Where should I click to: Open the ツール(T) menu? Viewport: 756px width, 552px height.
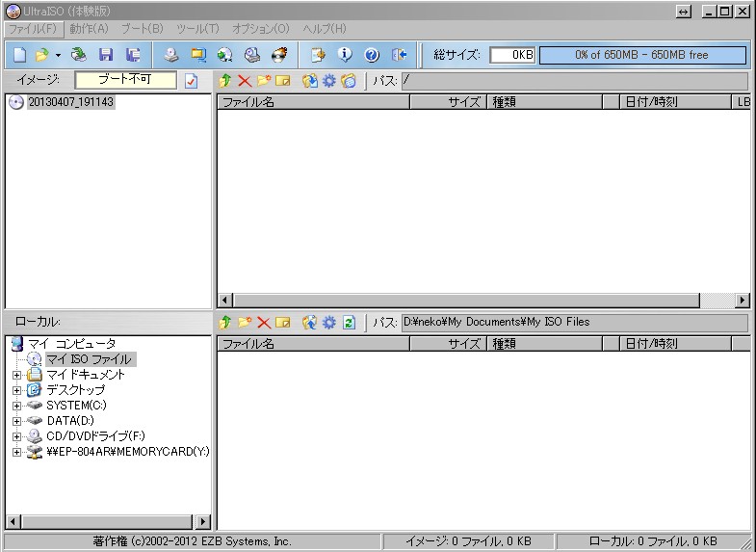point(197,29)
